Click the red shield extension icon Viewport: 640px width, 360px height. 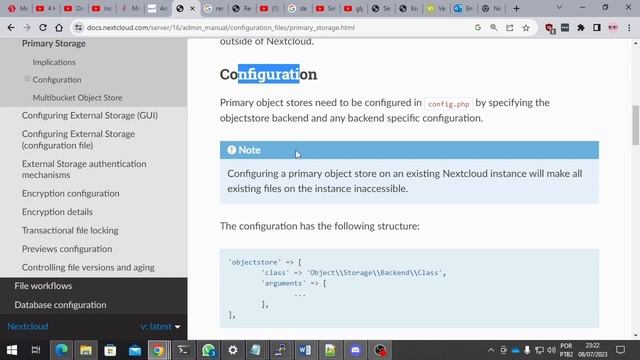[549, 28]
